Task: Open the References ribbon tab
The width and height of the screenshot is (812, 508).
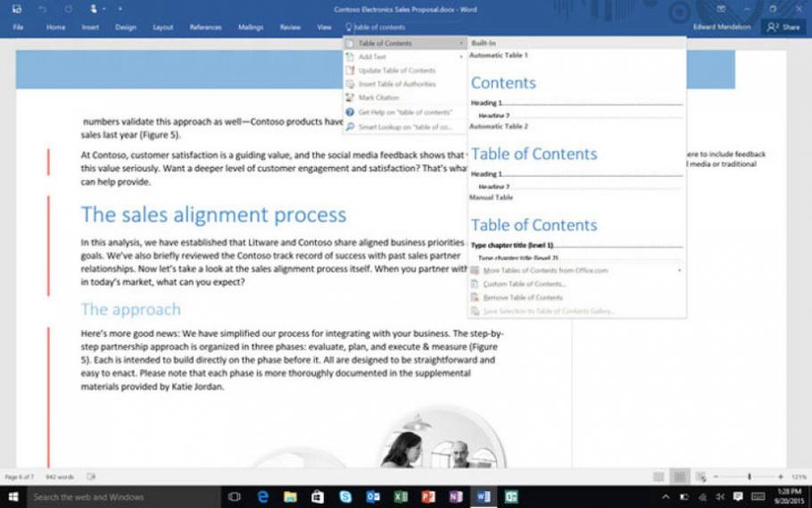Action: [x=205, y=27]
